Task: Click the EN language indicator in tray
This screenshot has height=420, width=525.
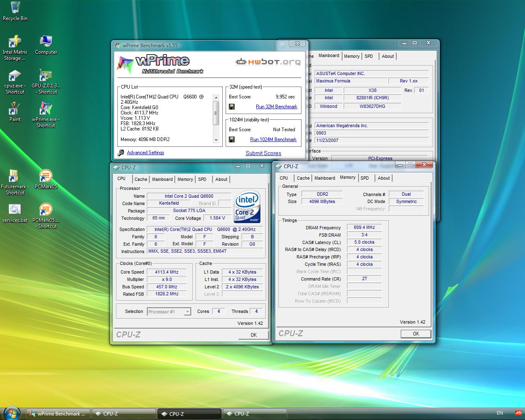Action: click(500, 413)
